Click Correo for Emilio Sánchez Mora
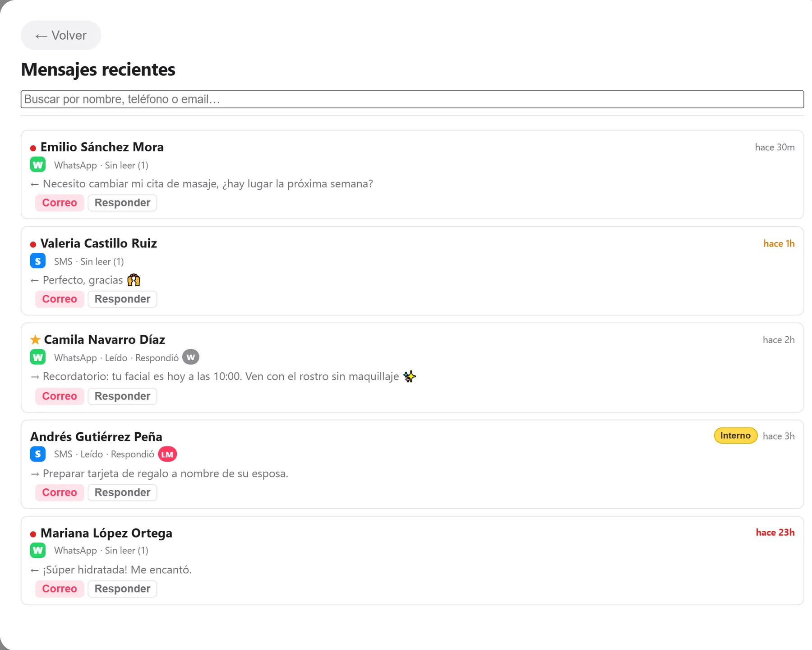Image resolution: width=812 pixels, height=650 pixels. point(60,203)
